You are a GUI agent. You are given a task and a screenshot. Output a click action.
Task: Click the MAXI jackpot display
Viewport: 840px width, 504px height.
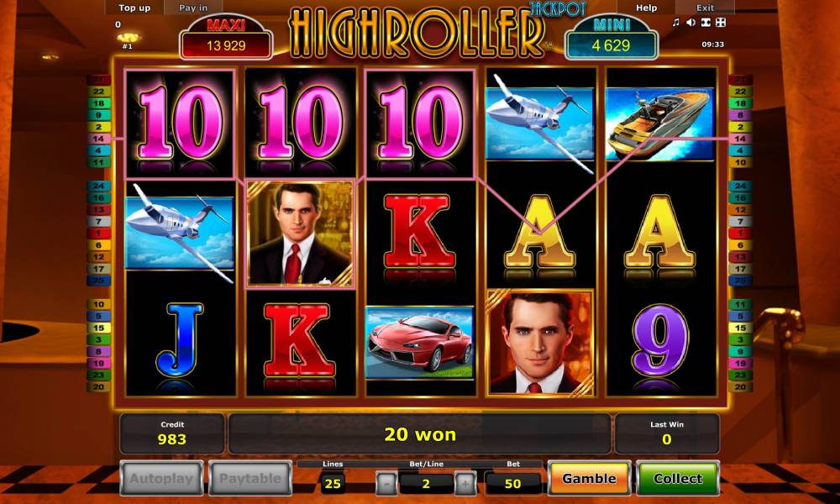(226, 39)
